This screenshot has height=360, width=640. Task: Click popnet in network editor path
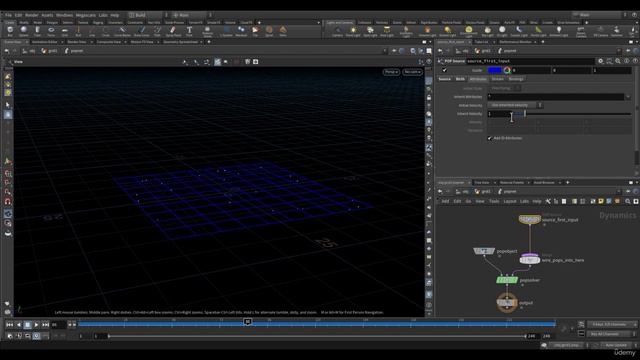[507, 191]
